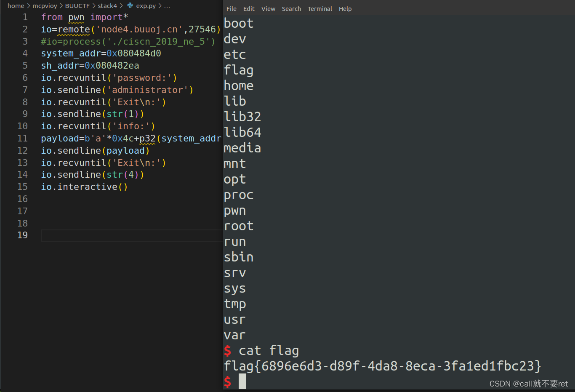575x392 pixels.
Task: Click line number 11 in the gutter
Action: click(x=22, y=139)
